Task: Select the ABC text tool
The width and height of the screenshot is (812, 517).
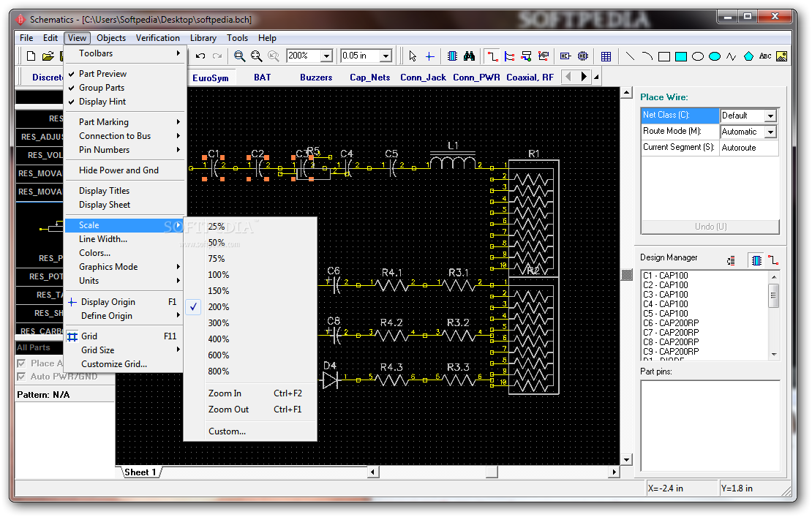Action: tap(765, 56)
